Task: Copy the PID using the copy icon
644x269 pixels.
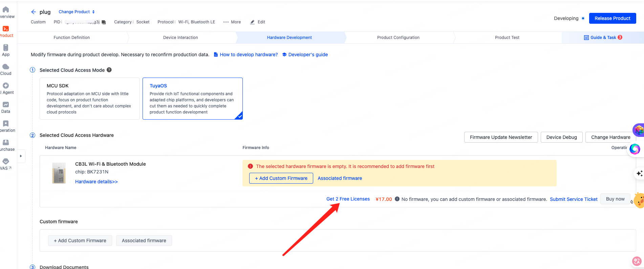Action: point(104,22)
